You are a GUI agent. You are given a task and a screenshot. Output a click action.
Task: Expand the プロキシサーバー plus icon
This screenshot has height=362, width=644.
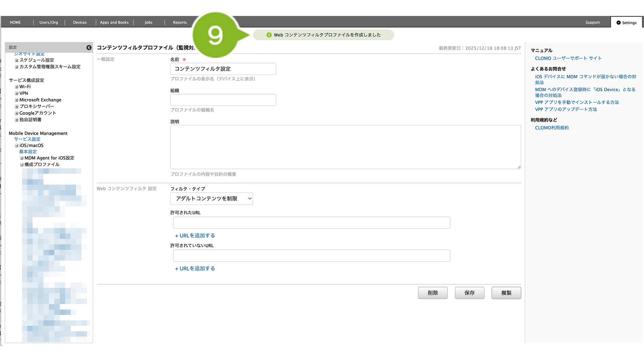pos(16,106)
